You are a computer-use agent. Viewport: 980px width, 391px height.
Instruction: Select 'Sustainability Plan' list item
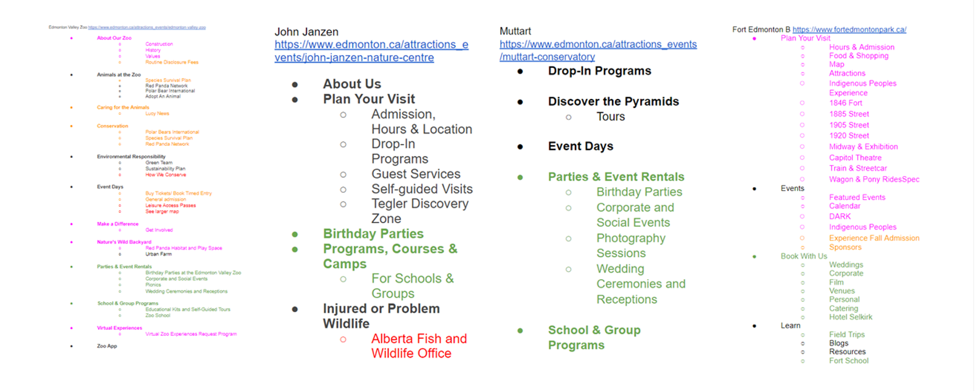(x=165, y=169)
